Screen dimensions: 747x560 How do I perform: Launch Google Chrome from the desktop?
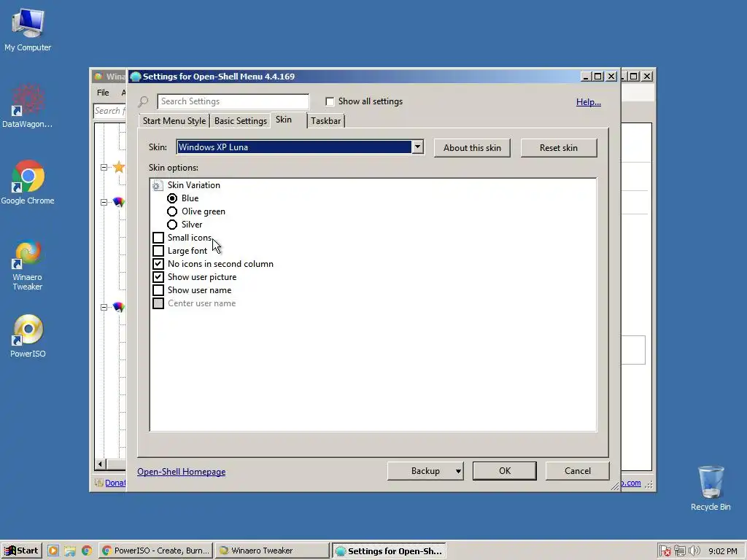[x=28, y=182]
